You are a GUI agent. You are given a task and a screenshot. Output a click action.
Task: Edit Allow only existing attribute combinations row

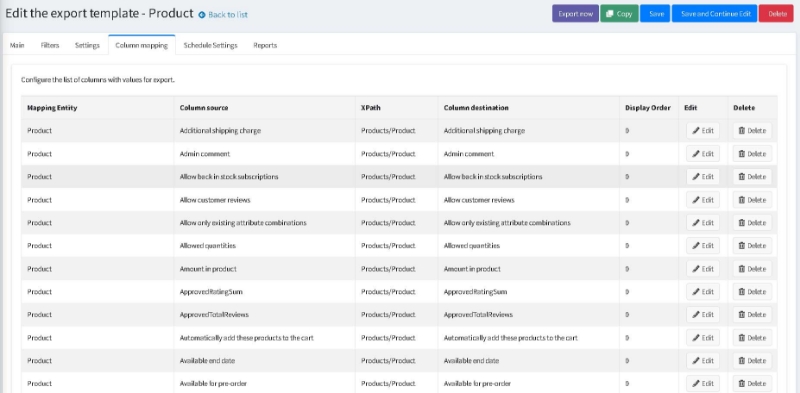pyautogui.click(x=703, y=223)
